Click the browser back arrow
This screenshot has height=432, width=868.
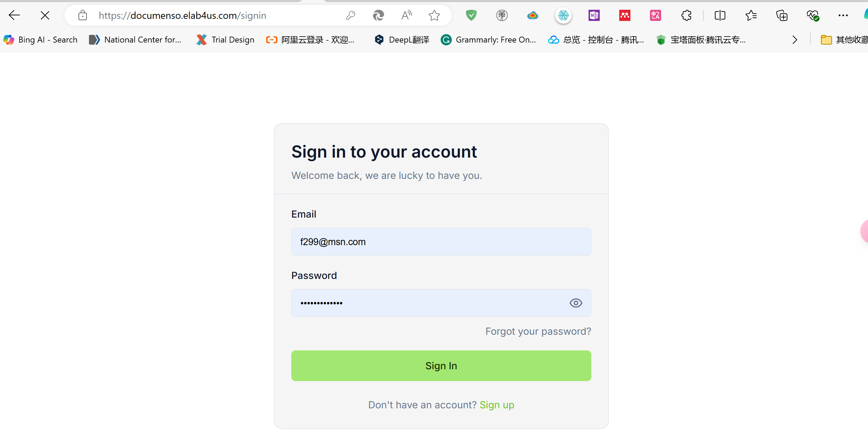point(14,15)
